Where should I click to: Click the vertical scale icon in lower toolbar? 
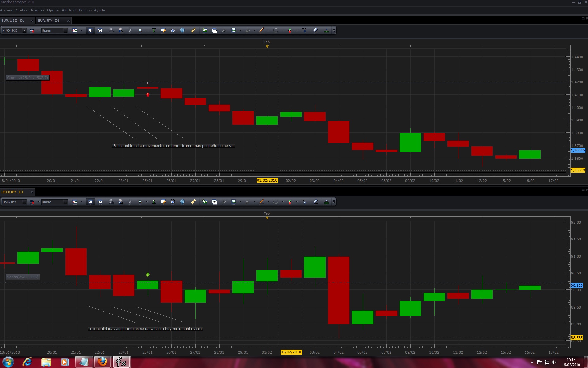click(154, 202)
